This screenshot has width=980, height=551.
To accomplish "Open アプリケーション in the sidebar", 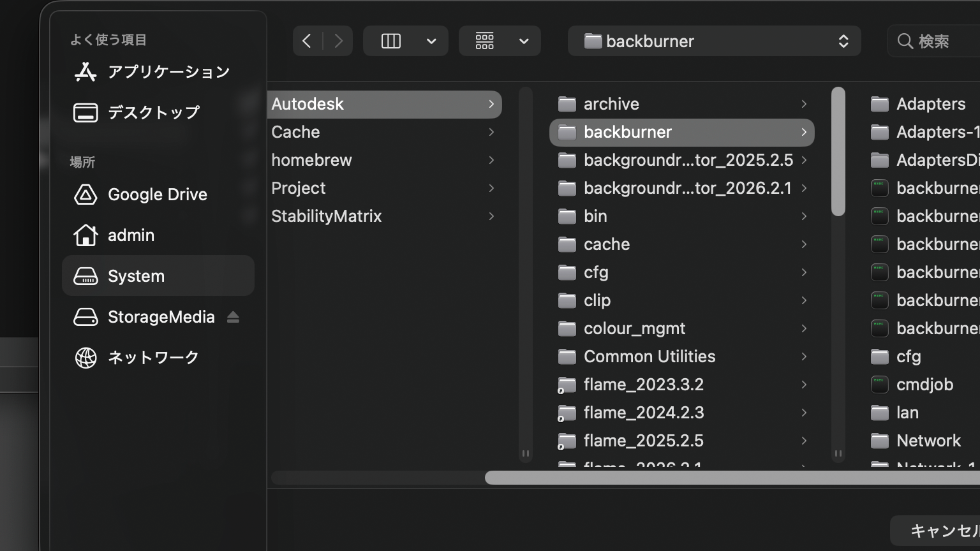I will [168, 72].
